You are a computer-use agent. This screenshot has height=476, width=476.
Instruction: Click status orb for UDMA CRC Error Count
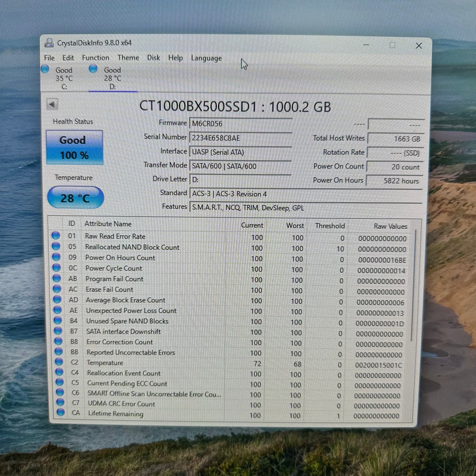tap(60, 402)
